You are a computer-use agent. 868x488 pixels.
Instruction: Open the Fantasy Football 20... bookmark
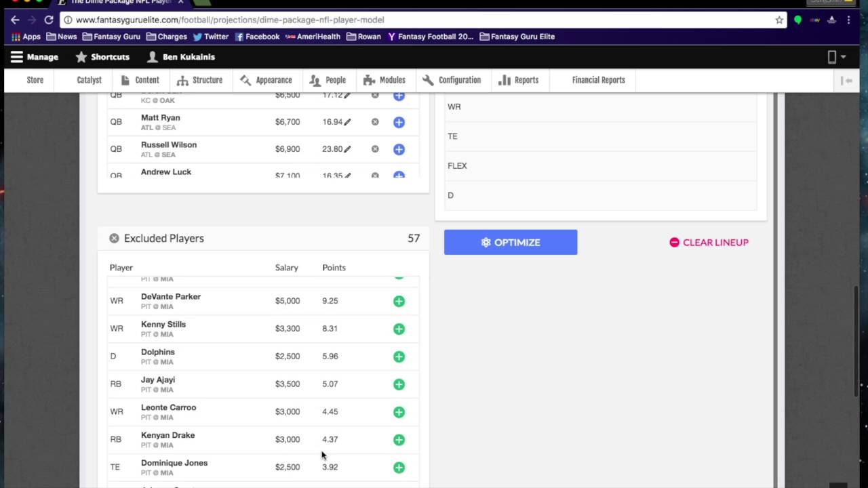pos(431,37)
